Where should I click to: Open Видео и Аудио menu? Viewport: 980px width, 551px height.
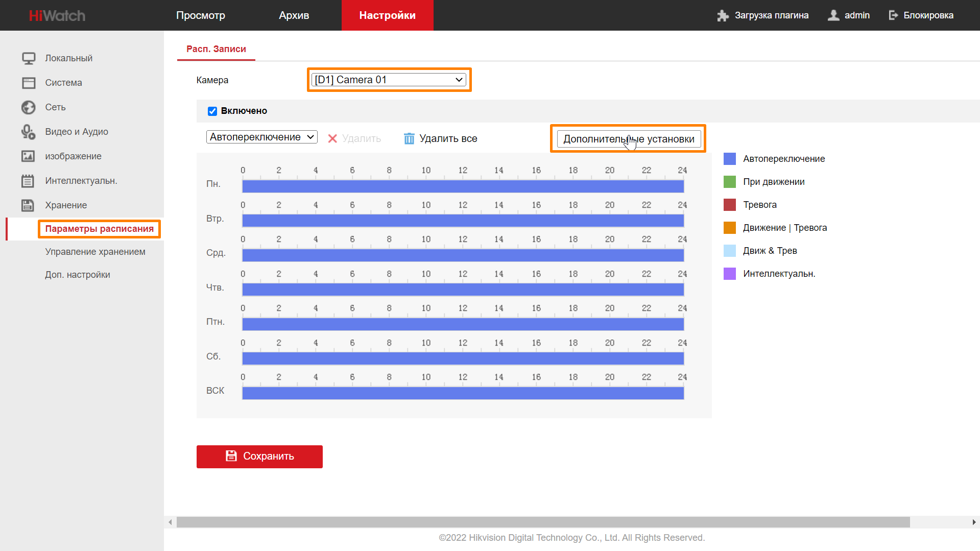77,132
